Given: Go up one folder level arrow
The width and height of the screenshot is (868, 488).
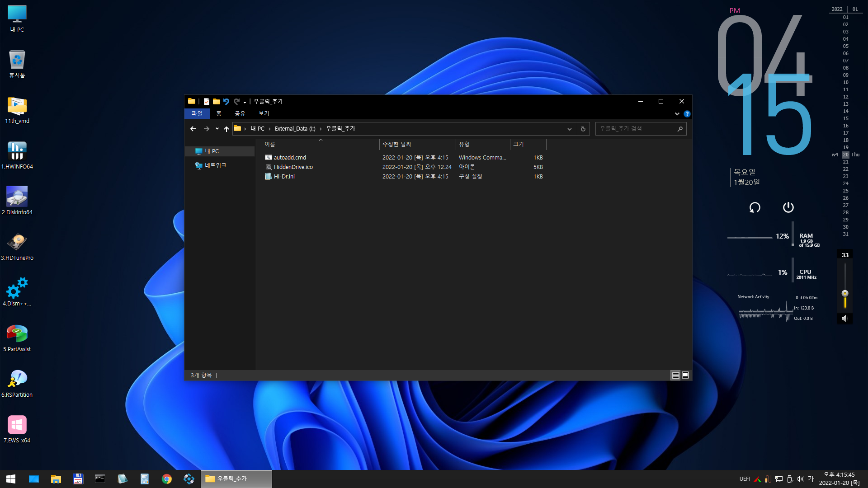Looking at the screenshot, I should (x=226, y=129).
